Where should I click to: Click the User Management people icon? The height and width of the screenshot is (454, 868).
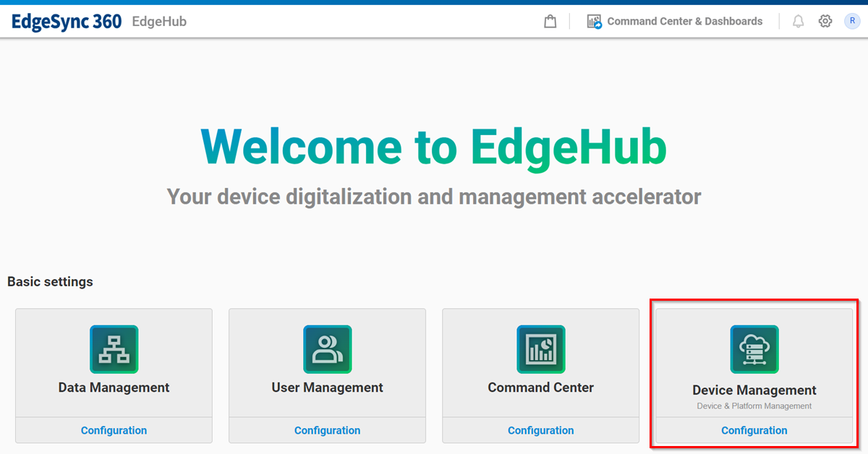pyautogui.click(x=327, y=349)
